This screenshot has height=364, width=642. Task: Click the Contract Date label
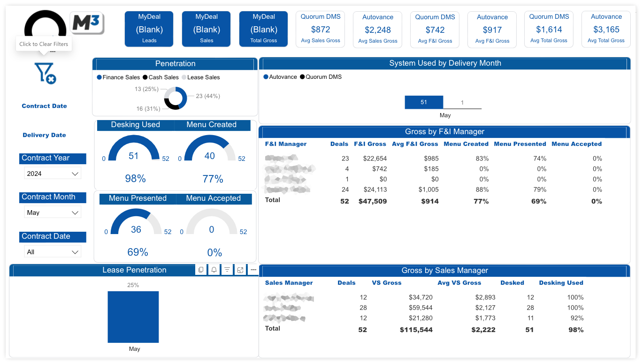tap(44, 106)
